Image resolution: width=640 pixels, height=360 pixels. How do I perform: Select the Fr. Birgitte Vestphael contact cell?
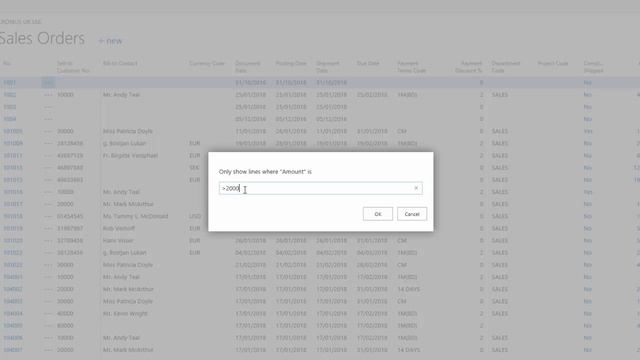130,156
